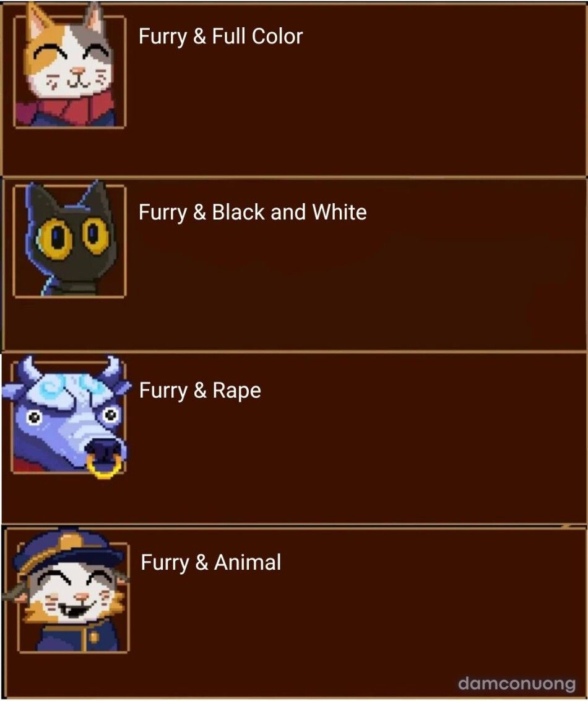The height and width of the screenshot is (701, 588).
Task: Click the navy captain hat on the cat
Action: click(x=68, y=551)
